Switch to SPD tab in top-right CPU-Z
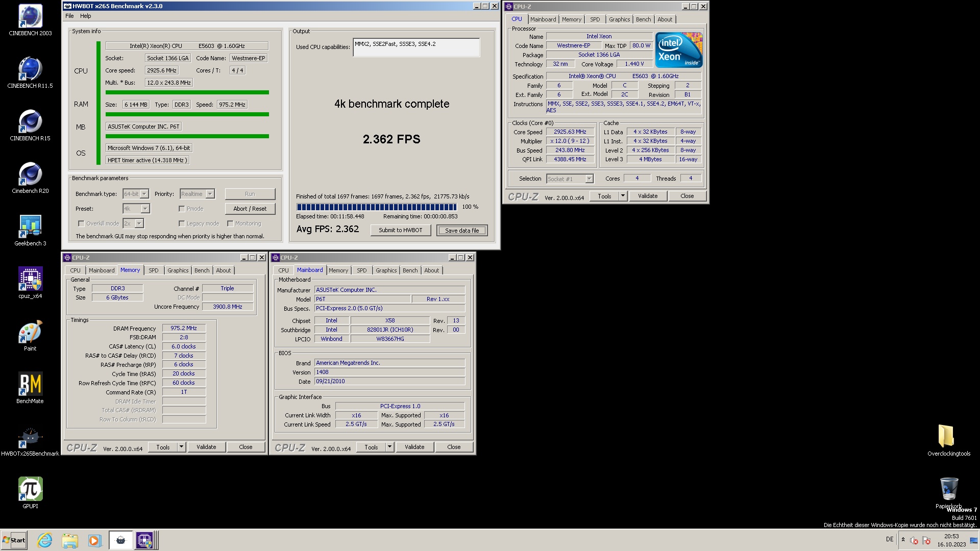Image resolution: width=980 pixels, height=551 pixels. point(595,19)
